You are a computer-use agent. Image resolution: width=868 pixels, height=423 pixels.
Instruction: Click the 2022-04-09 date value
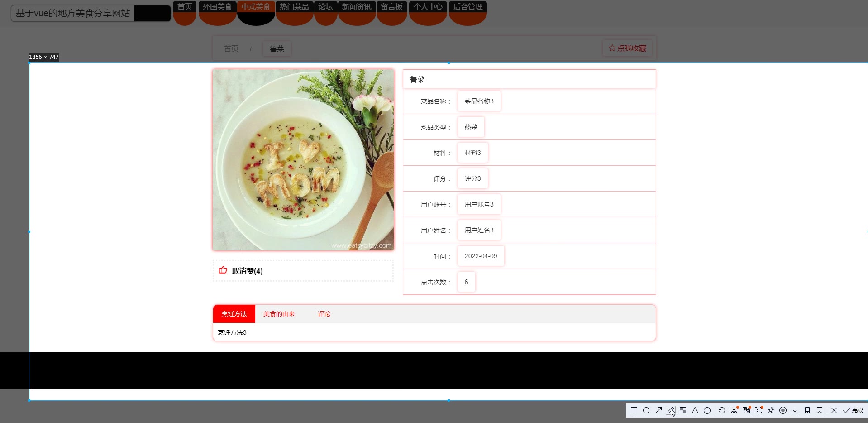click(x=481, y=256)
